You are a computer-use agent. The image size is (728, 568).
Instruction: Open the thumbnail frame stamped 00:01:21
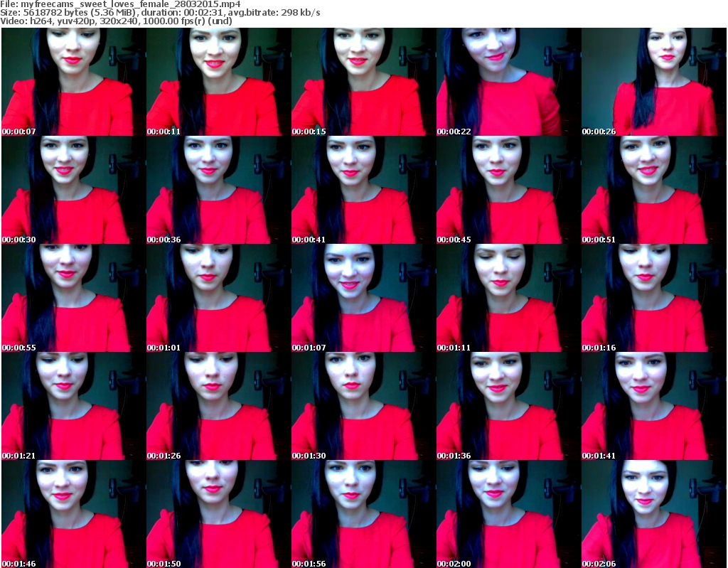[73, 406]
